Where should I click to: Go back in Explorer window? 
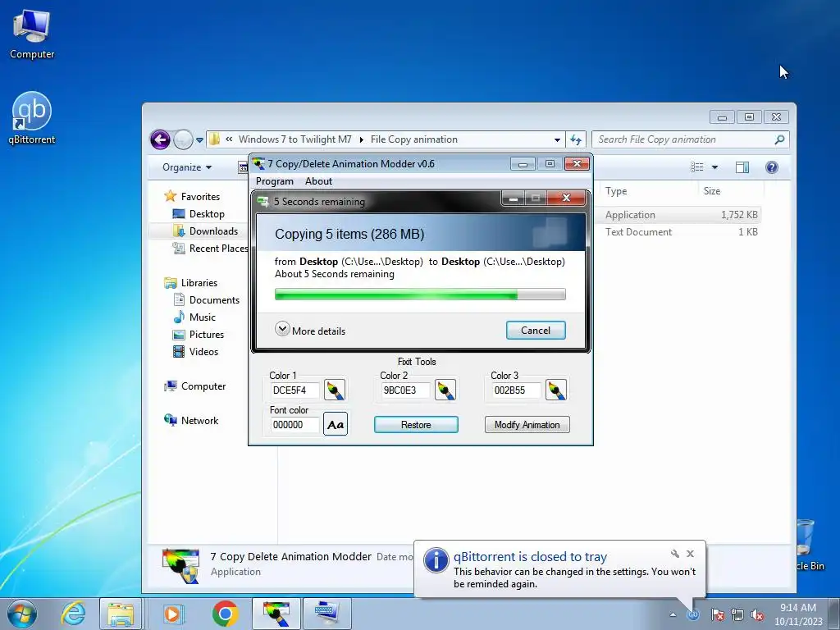point(160,139)
